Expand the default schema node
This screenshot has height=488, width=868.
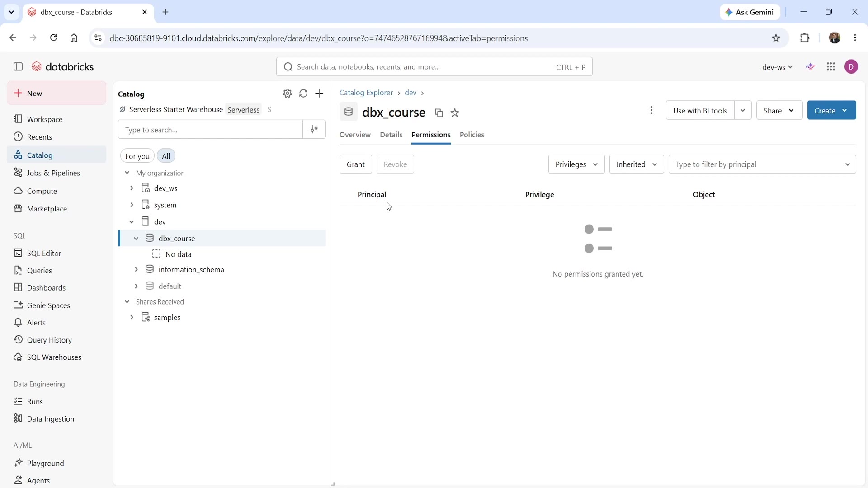click(136, 286)
